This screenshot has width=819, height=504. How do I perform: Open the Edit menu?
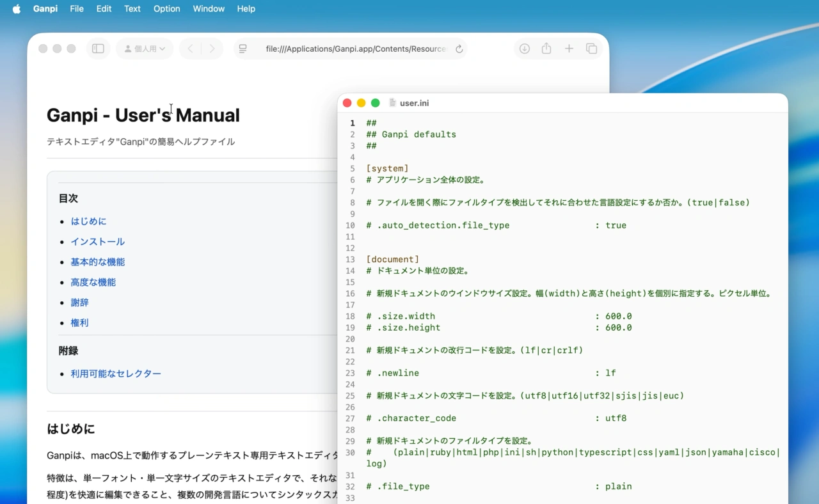pyautogui.click(x=104, y=9)
